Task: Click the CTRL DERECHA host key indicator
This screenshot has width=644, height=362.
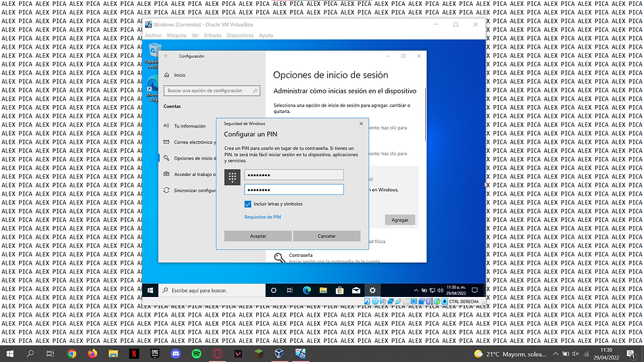Action: click(x=463, y=302)
